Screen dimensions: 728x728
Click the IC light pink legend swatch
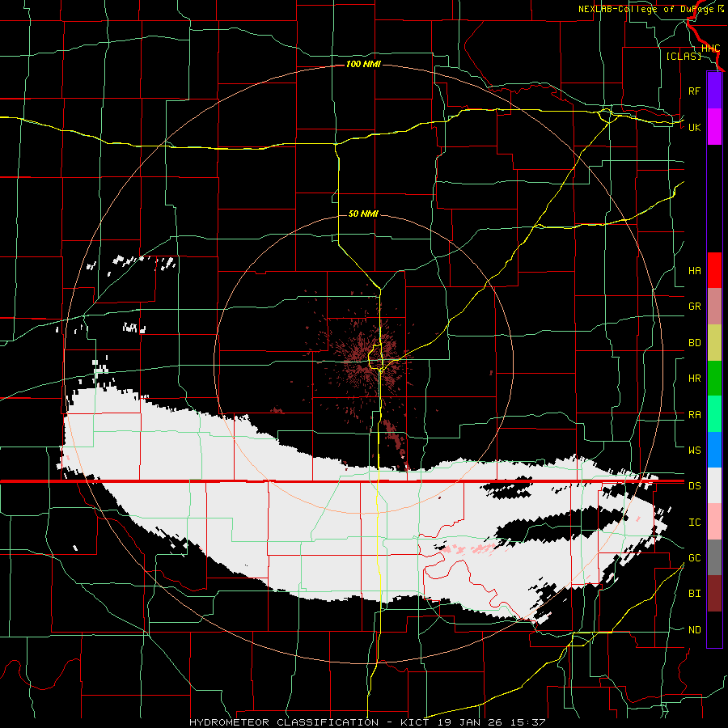[714, 522]
